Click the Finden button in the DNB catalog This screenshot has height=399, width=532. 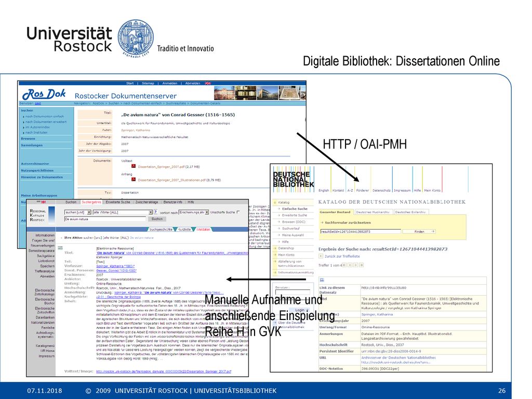pos(419,231)
